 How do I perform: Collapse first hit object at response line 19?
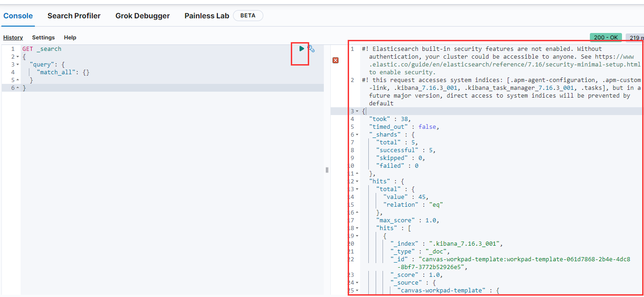357,236
